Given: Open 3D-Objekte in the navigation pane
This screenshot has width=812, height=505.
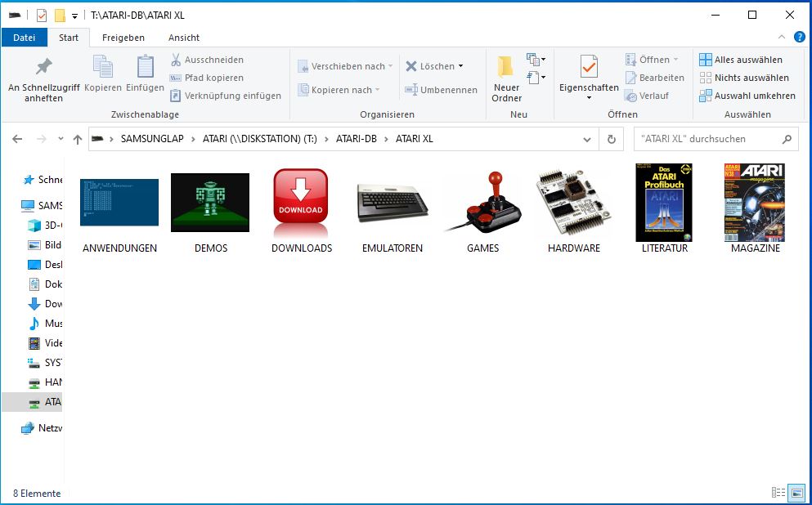Looking at the screenshot, I should [45, 225].
